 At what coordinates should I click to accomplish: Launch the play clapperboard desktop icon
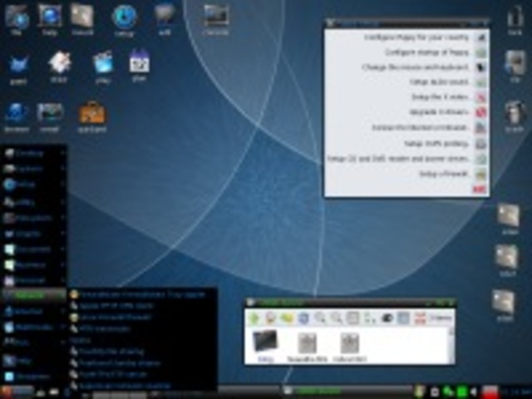[x=102, y=67]
